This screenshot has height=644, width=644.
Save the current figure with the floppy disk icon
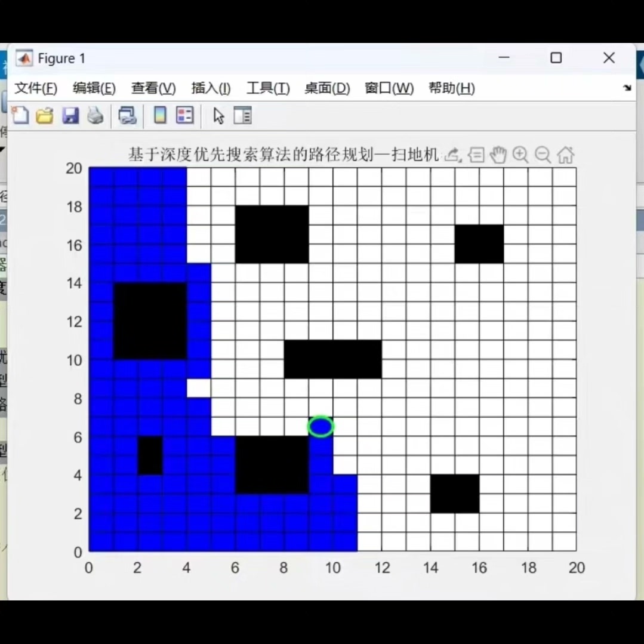point(70,115)
